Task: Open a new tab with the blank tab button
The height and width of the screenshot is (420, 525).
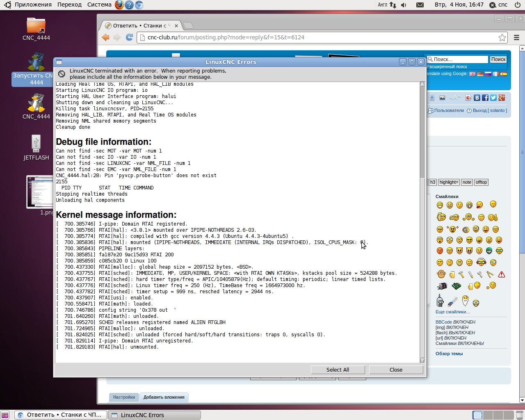Action: (x=188, y=25)
